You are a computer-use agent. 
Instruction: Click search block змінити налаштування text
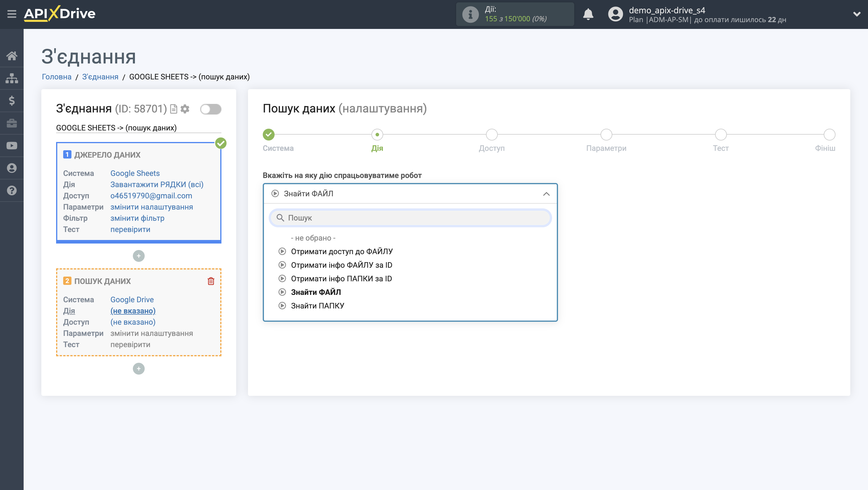(152, 333)
